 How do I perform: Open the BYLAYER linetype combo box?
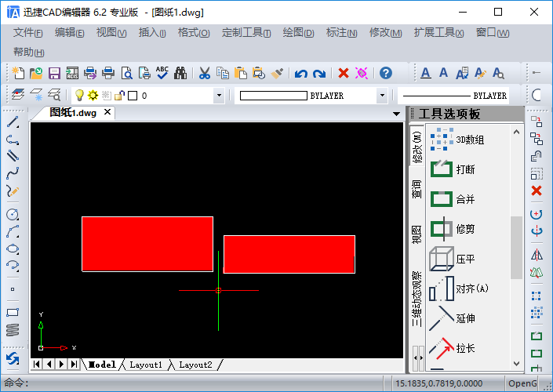453,96
